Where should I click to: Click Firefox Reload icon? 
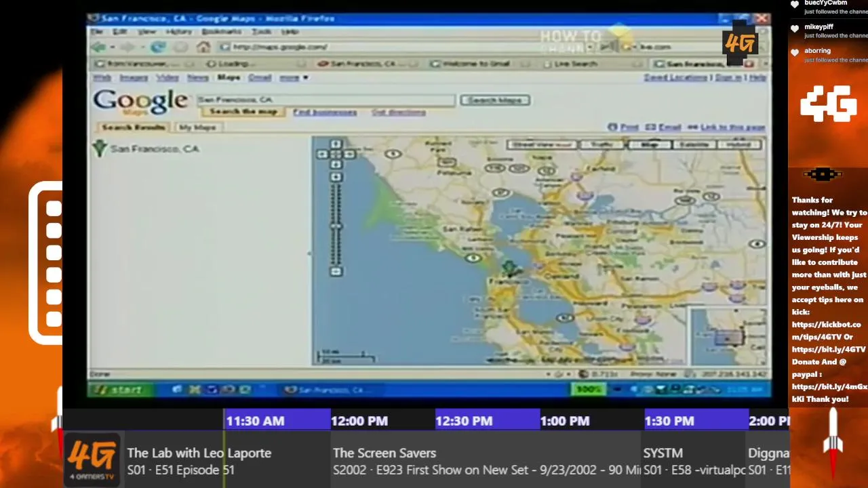click(158, 47)
